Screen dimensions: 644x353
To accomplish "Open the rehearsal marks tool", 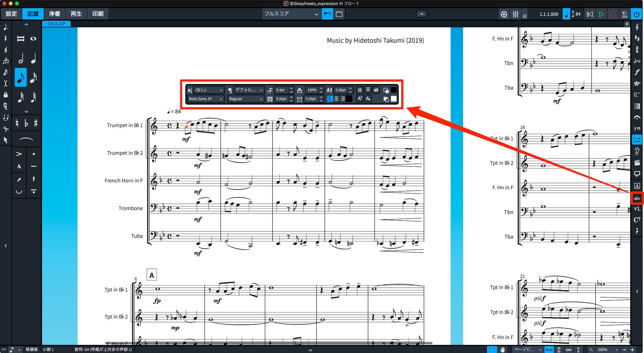I will (637, 186).
